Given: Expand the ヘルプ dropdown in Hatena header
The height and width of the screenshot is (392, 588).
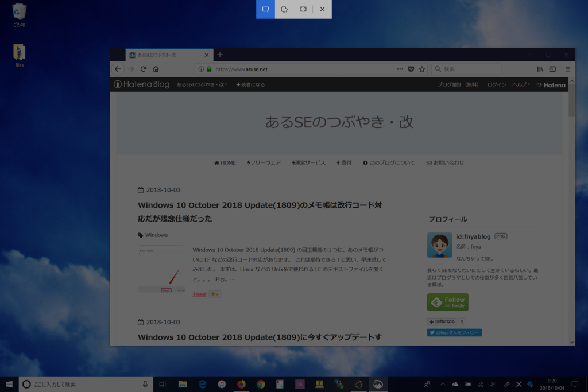Looking at the screenshot, I should coord(521,84).
